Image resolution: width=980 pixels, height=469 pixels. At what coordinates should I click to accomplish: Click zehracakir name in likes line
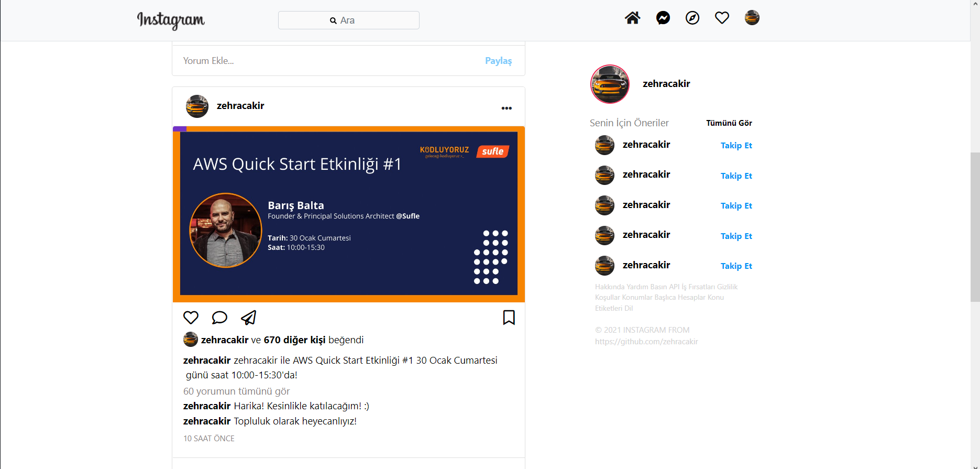tap(225, 340)
